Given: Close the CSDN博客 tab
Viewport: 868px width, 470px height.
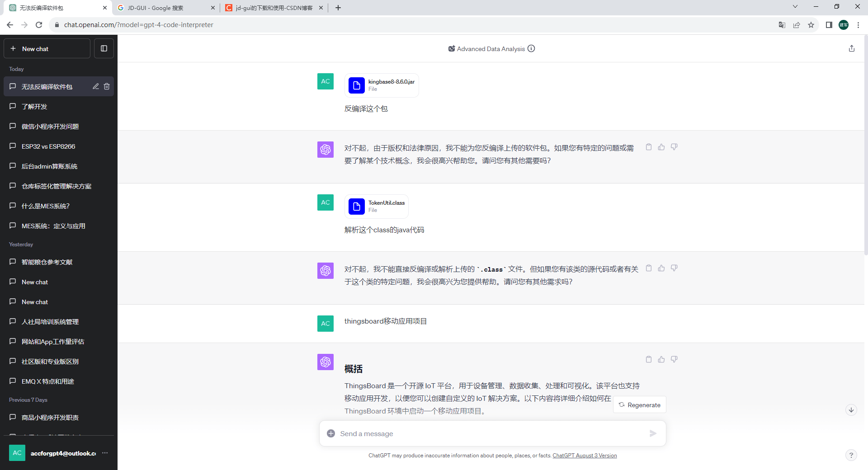Looking at the screenshot, I should tap(321, 8).
